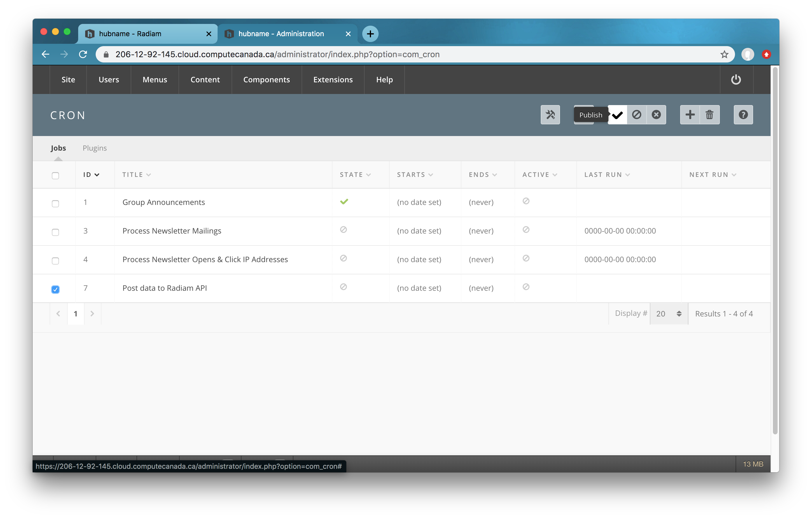812x519 pixels.
Task: Click the red update extension icon
Action: (x=766, y=54)
